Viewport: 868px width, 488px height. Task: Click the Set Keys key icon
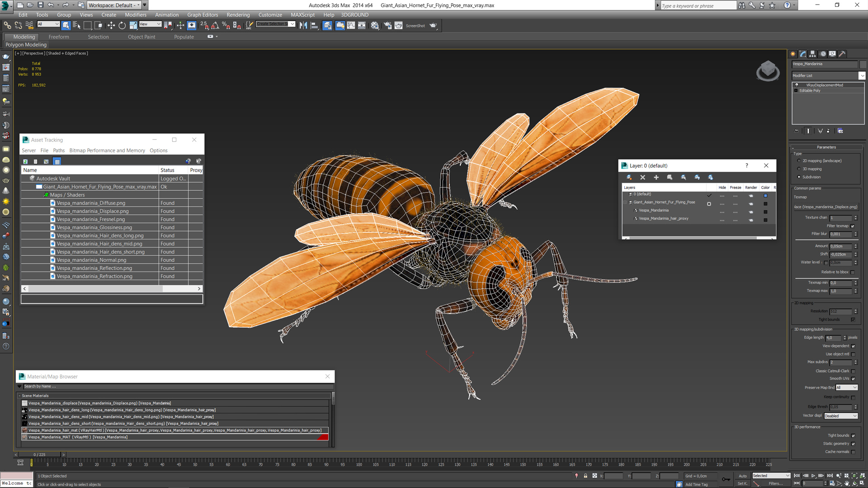point(726,479)
